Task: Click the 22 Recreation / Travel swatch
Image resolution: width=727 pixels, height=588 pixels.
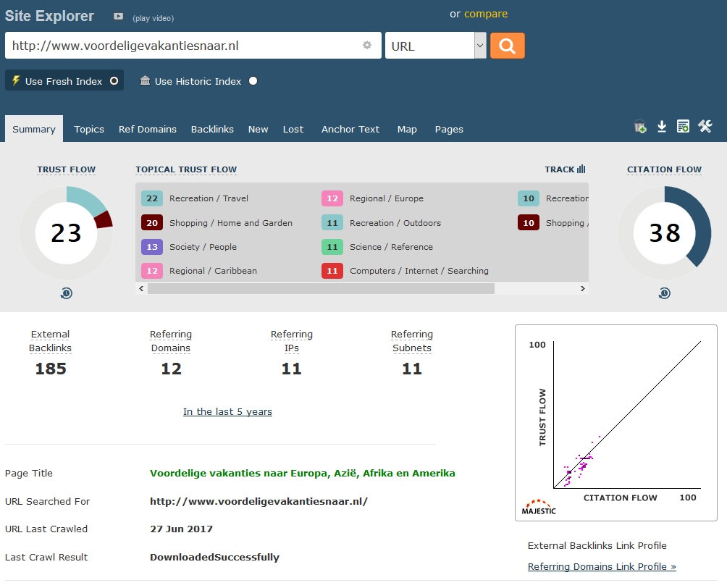Action: point(152,198)
